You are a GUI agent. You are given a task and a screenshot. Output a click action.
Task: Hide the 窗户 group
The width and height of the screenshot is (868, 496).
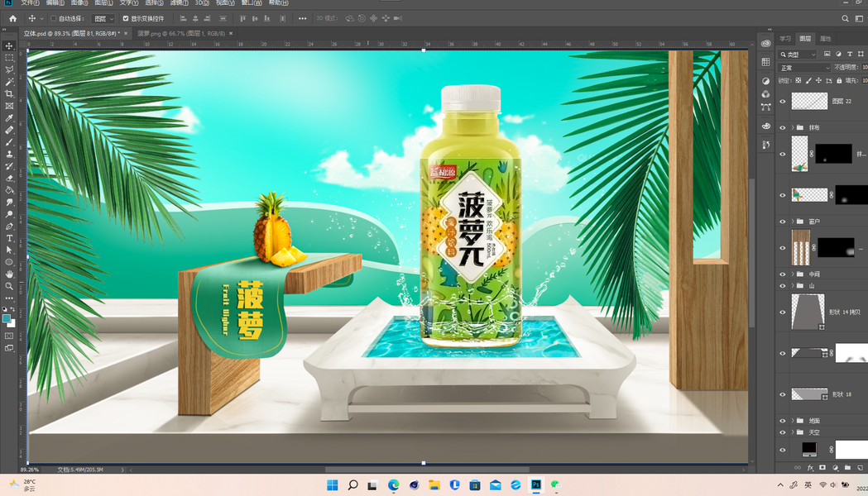[782, 222]
